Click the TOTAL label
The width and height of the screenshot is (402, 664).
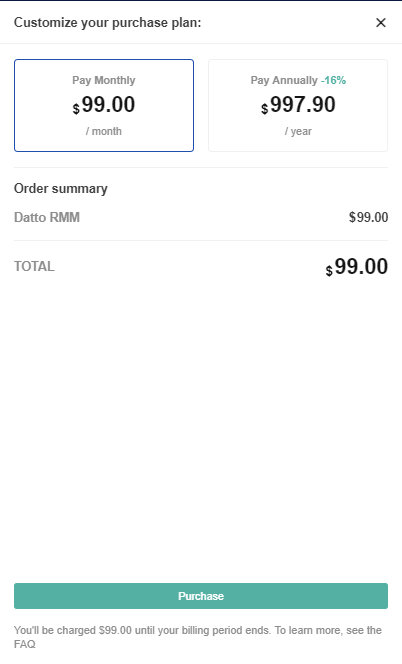click(34, 266)
